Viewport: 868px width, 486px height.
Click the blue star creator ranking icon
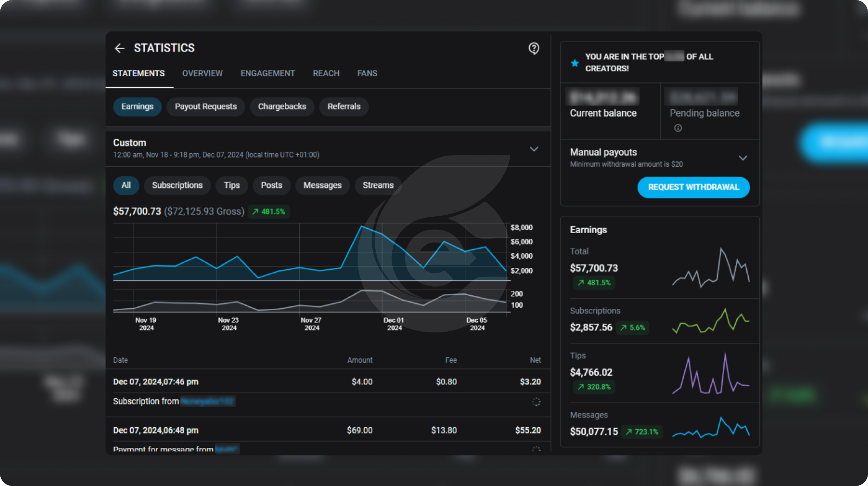tap(574, 62)
